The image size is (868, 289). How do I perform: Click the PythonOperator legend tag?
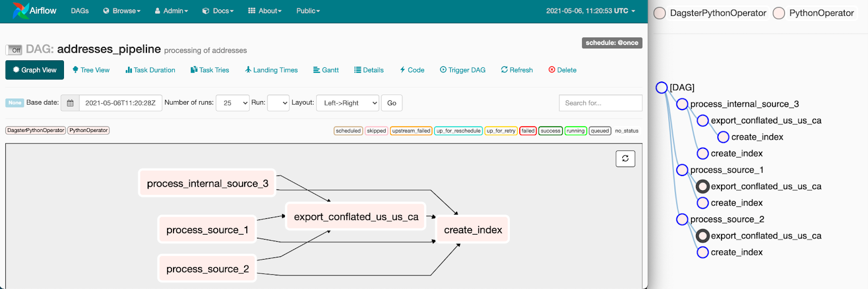88,130
